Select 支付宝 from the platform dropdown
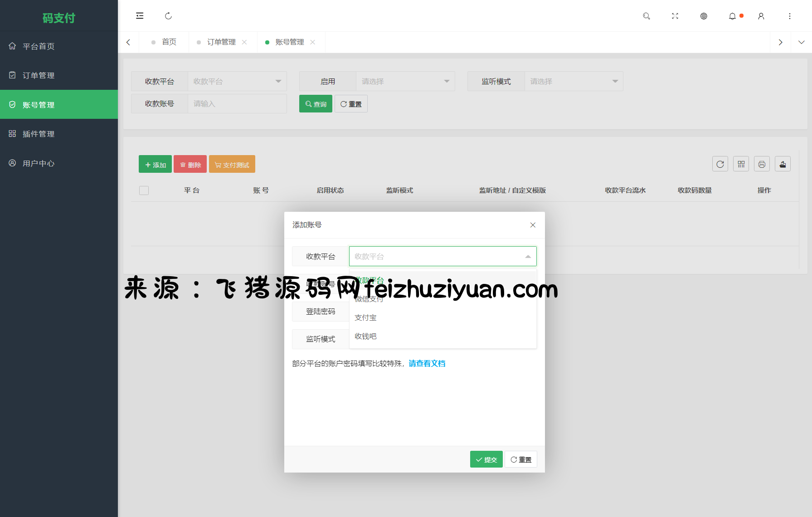 365,317
